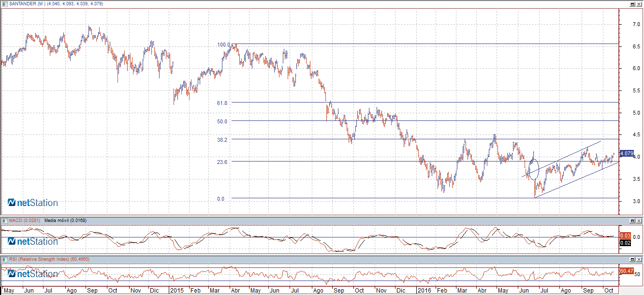
Task: Close the MACD indicator pane
Action: pos(639,221)
